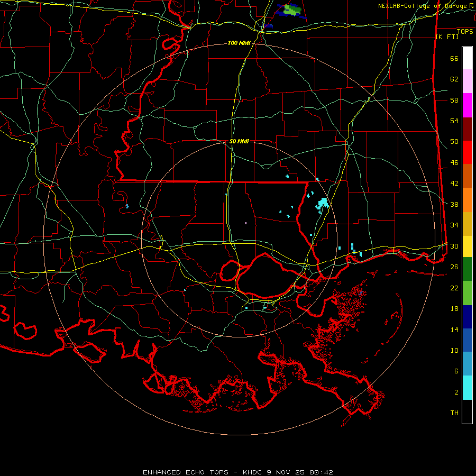This screenshot has height=476, width=476.
Task: Click the ENHANCED ECHO TOPS KHDC timestamp caption
Action: [238, 472]
